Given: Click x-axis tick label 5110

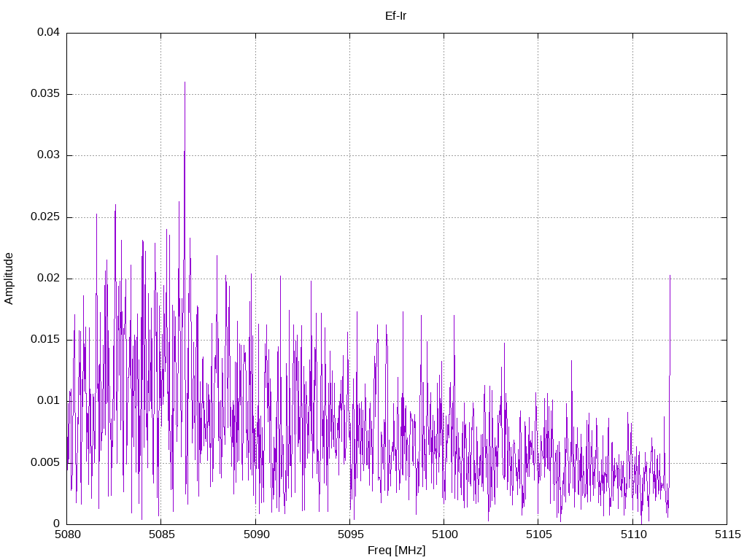Looking at the screenshot, I should tap(633, 534).
